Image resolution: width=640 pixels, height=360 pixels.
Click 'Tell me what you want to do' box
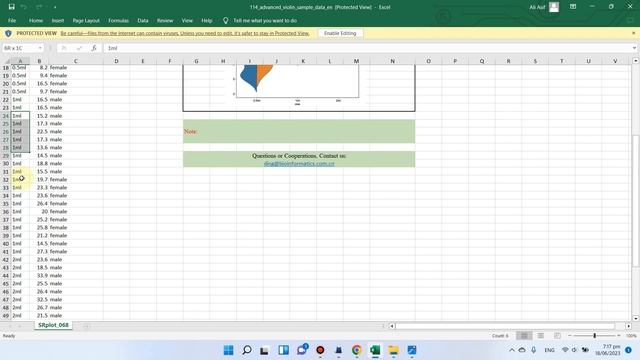coord(265,20)
